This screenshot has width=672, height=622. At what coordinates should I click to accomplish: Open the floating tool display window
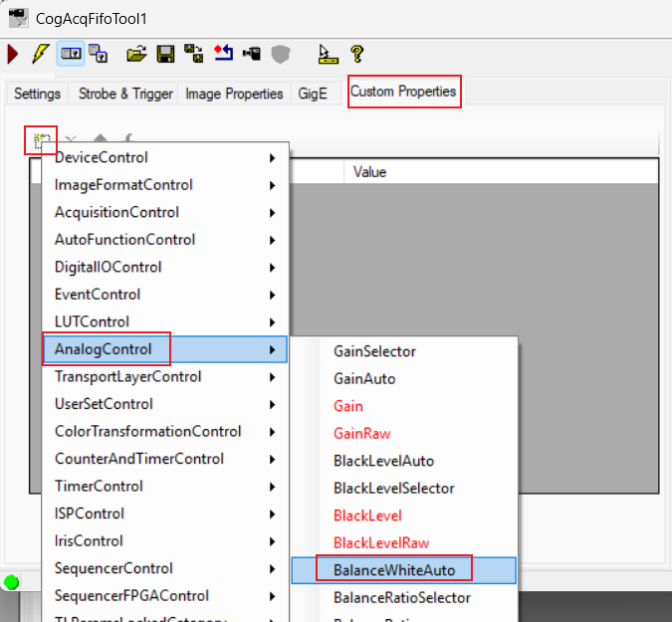(x=99, y=54)
